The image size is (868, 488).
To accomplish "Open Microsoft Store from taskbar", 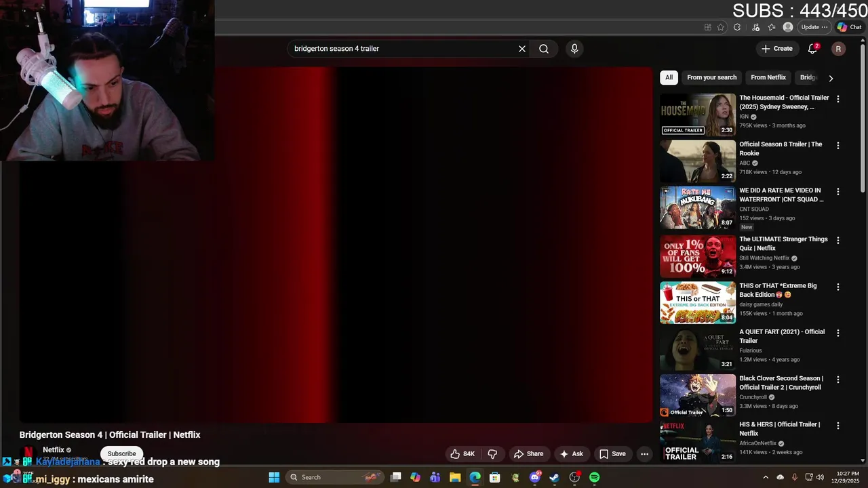I will click(495, 477).
